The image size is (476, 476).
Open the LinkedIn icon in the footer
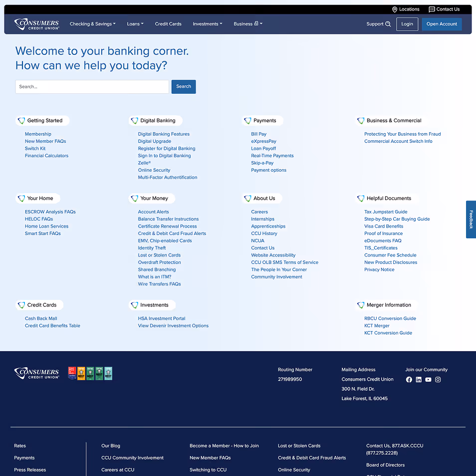click(419, 380)
